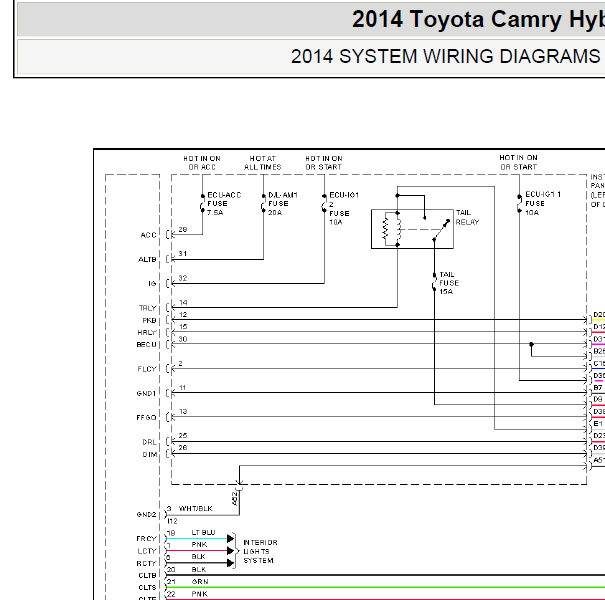Viewport: 605px width, 600px height.
Task: Select pin number '28' at ACC
Action: click(x=183, y=230)
